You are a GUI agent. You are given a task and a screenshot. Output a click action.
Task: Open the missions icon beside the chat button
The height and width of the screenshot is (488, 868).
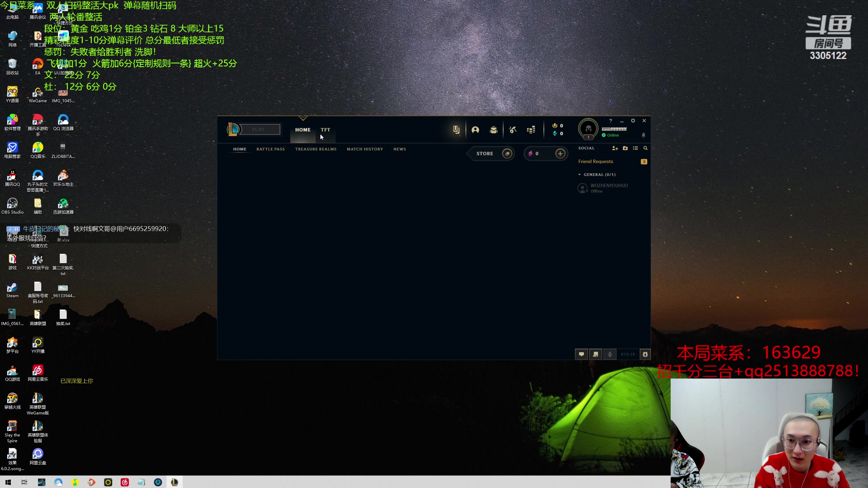click(x=596, y=354)
